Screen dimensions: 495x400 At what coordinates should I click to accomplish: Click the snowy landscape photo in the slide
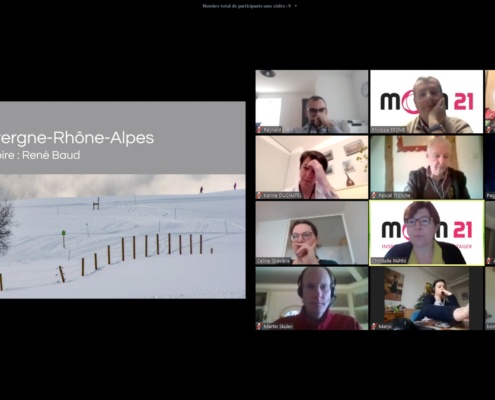pyautogui.click(x=123, y=236)
